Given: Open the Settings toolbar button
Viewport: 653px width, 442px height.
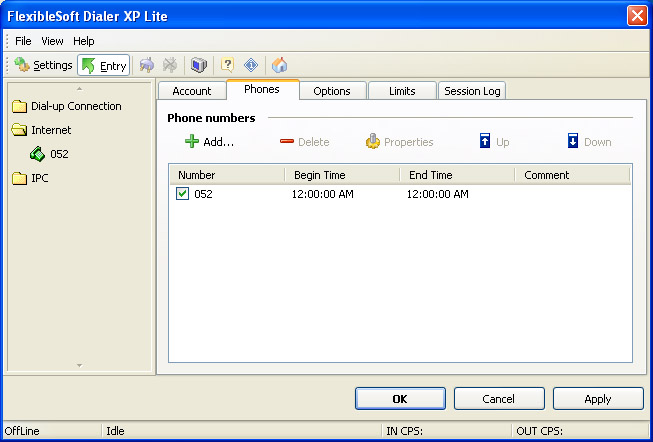Looking at the screenshot, I should point(43,65).
